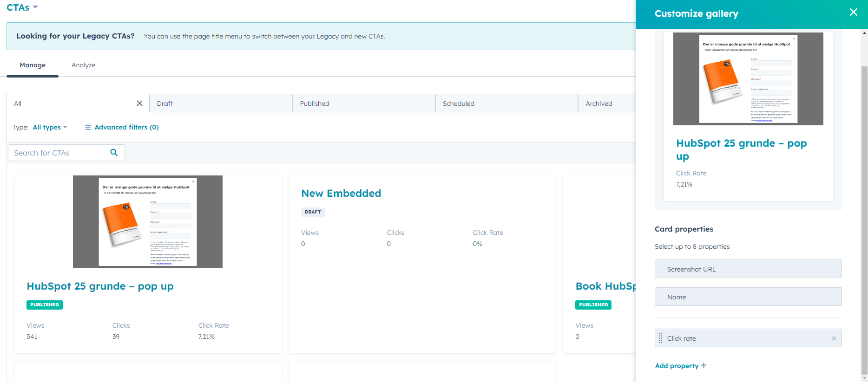
Task: Click the DRAFT badge on New Embedded
Action: [x=313, y=212]
